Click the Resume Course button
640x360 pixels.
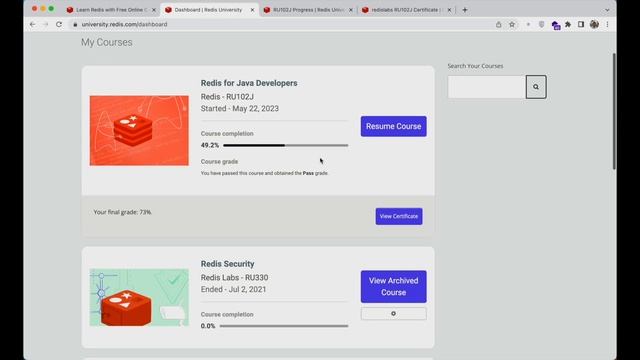coord(393,127)
